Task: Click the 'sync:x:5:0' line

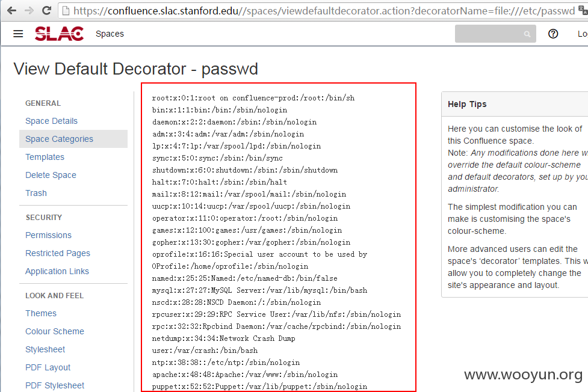Action: pyautogui.click(x=217, y=158)
